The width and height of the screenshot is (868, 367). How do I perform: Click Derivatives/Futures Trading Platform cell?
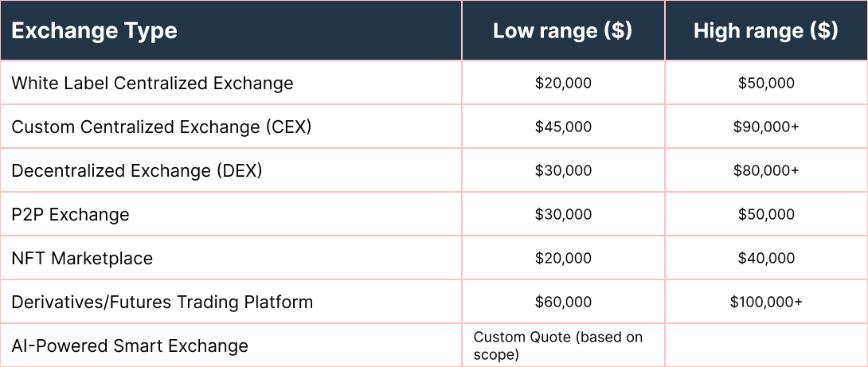pos(162,302)
